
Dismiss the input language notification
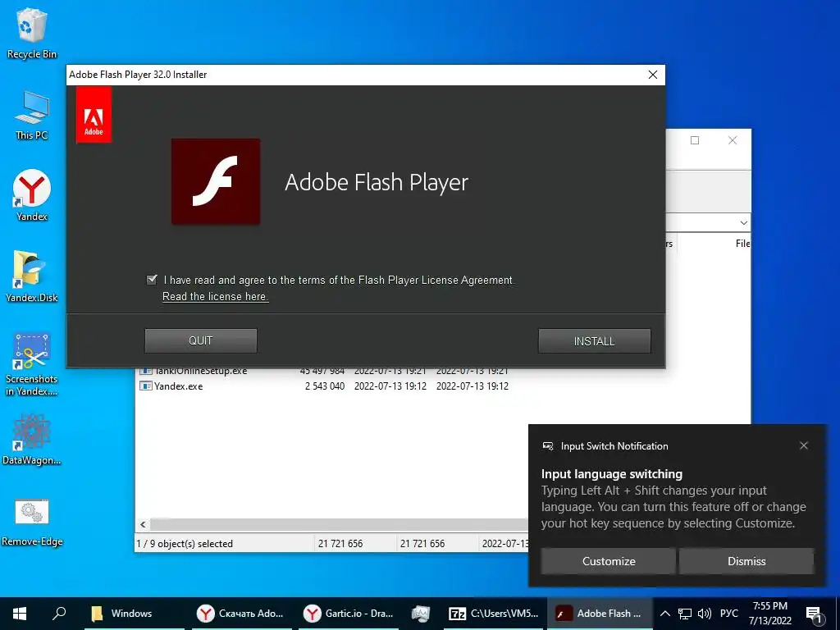(746, 561)
